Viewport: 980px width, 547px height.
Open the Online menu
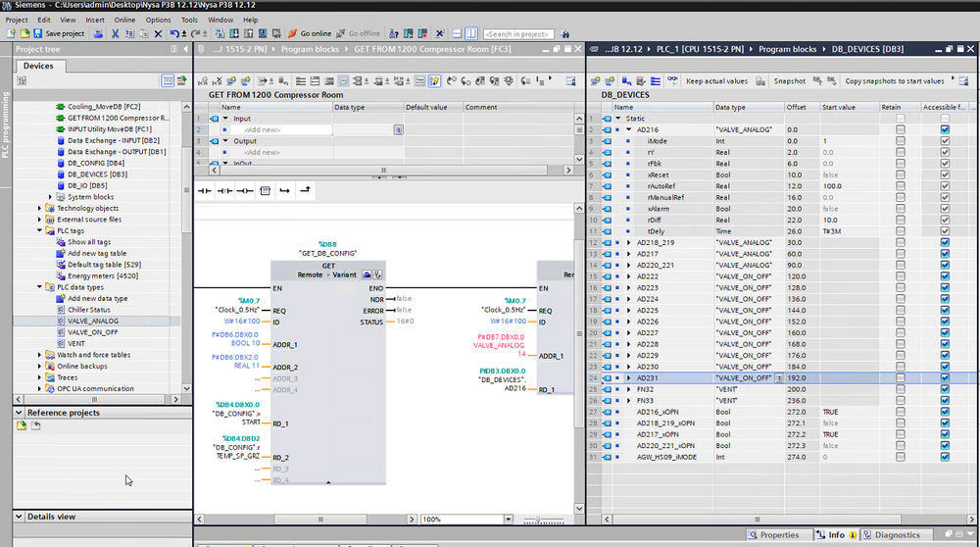point(124,20)
